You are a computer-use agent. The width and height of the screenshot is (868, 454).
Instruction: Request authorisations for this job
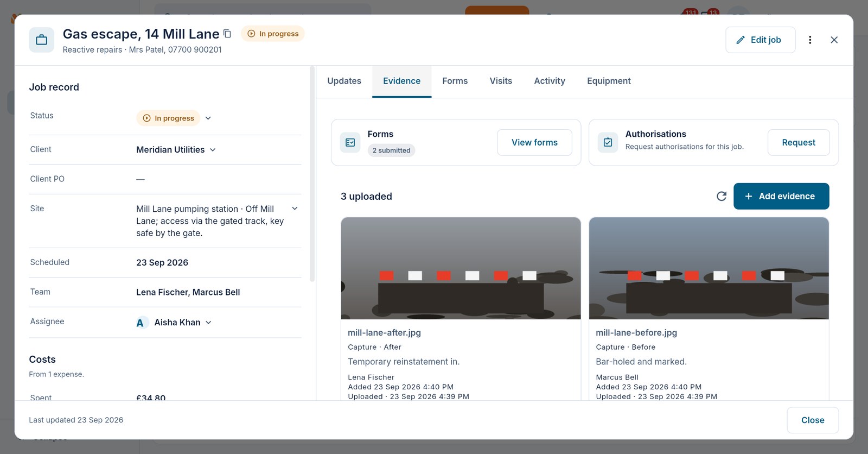coord(799,142)
